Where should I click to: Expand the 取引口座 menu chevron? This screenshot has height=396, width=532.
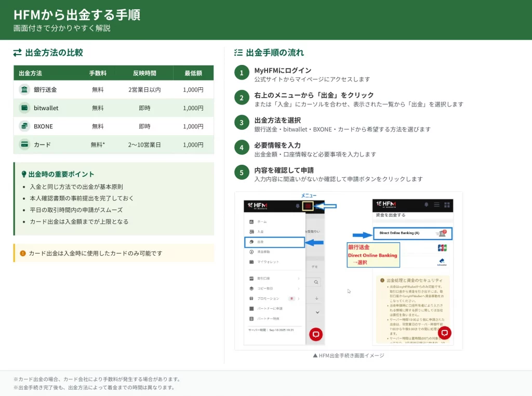tap(299, 279)
